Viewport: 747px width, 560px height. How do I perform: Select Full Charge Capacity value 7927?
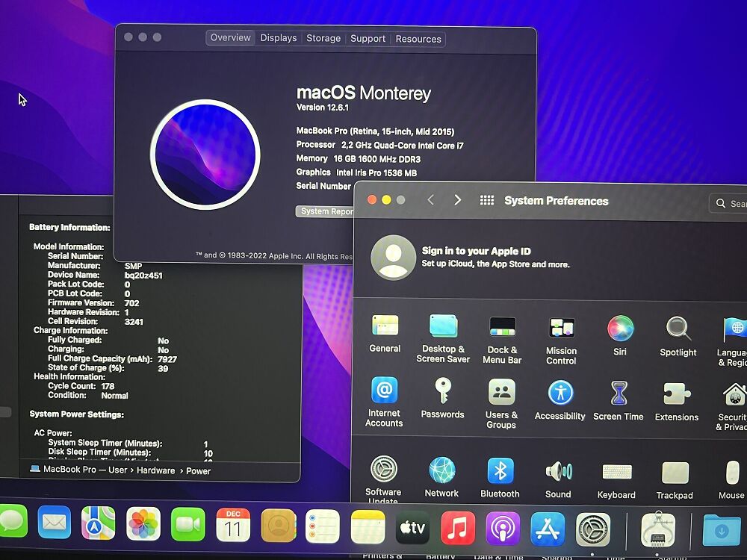click(167, 360)
